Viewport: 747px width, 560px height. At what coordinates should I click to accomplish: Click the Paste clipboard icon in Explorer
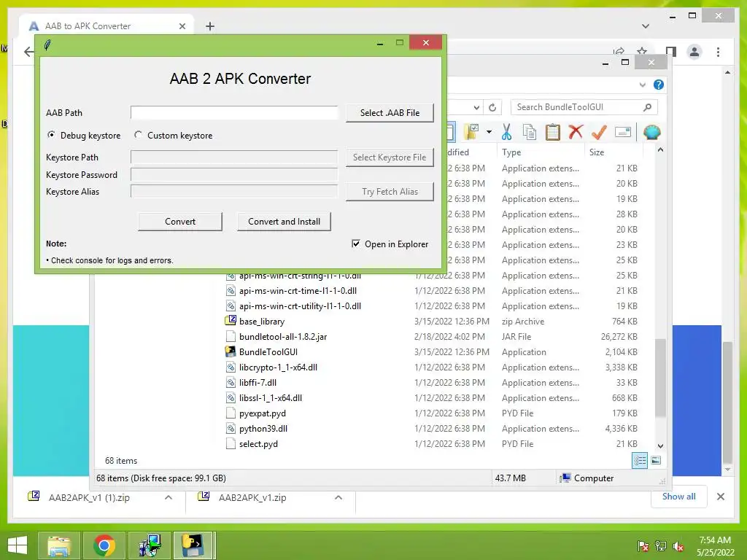[x=553, y=132]
